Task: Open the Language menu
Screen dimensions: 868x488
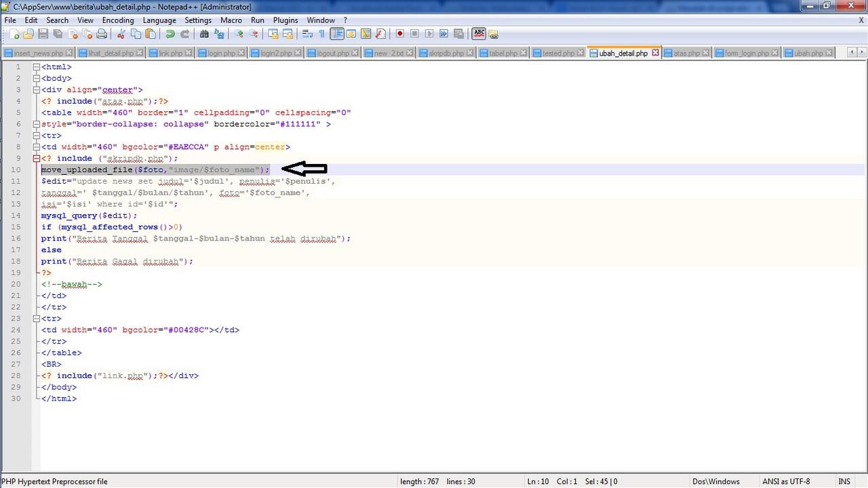Action: pyautogui.click(x=159, y=20)
